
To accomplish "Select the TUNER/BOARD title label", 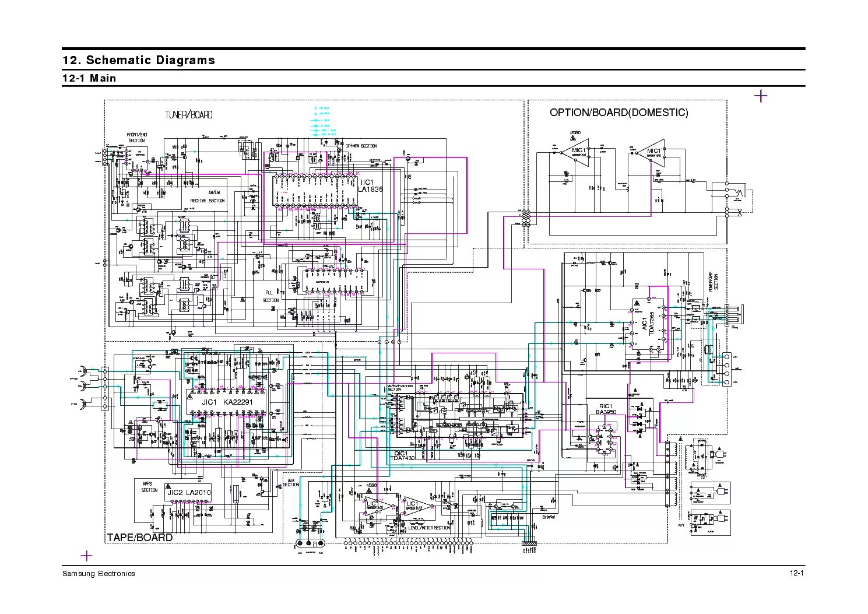I will tap(188, 115).
